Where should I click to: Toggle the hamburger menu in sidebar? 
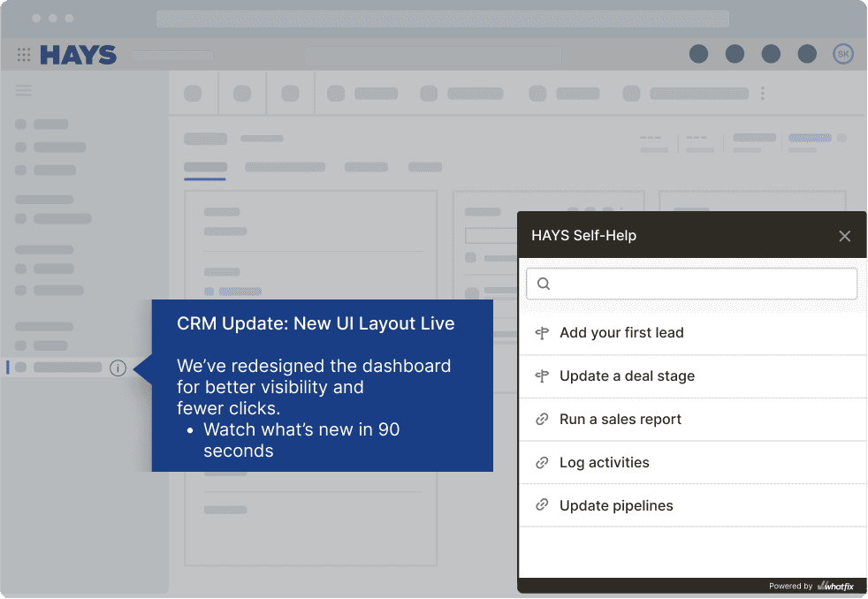pyautogui.click(x=23, y=90)
